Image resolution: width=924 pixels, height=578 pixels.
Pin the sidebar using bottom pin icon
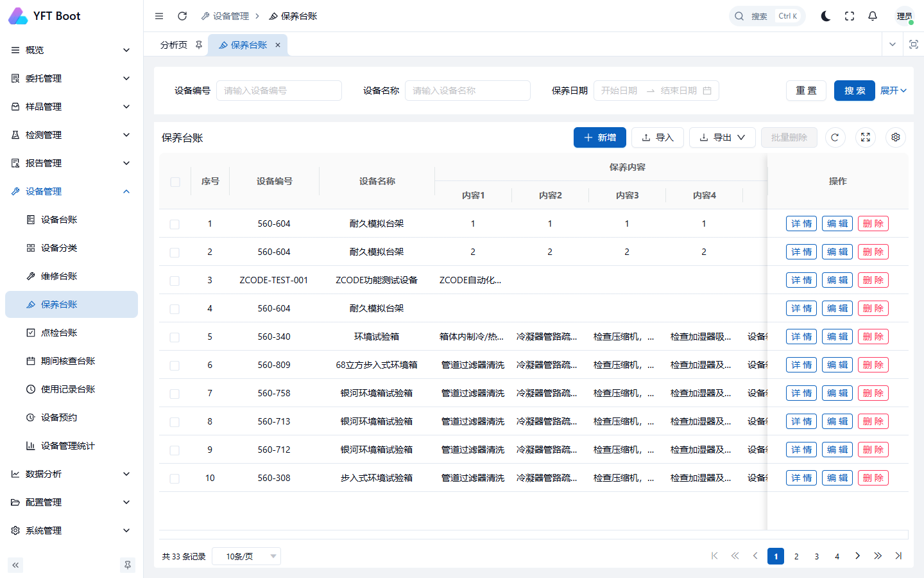pyautogui.click(x=128, y=565)
